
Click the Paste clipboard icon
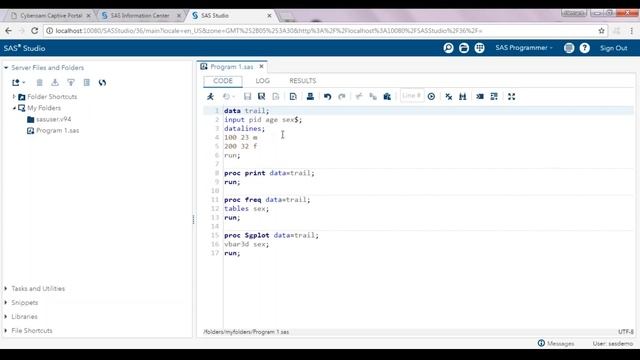(387, 97)
